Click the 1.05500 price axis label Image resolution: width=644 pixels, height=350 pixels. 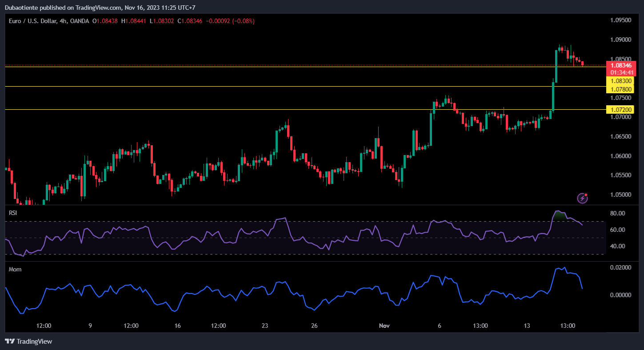pyautogui.click(x=621, y=175)
